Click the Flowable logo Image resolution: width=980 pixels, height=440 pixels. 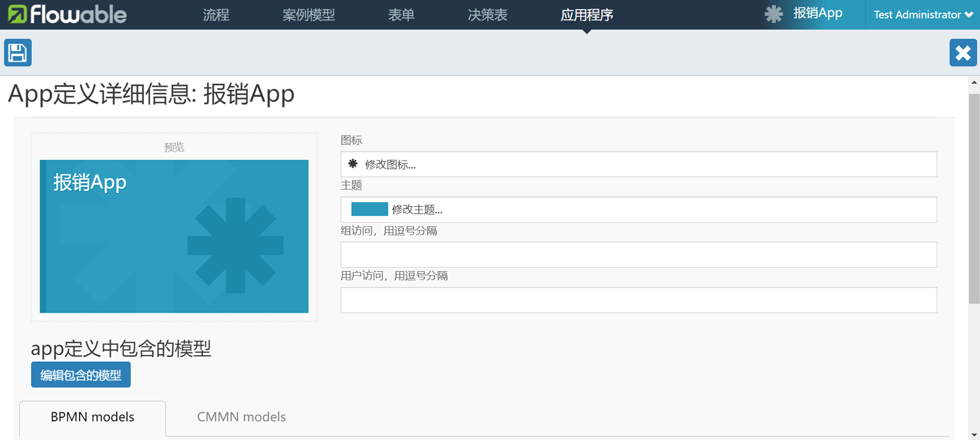click(67, 15)
